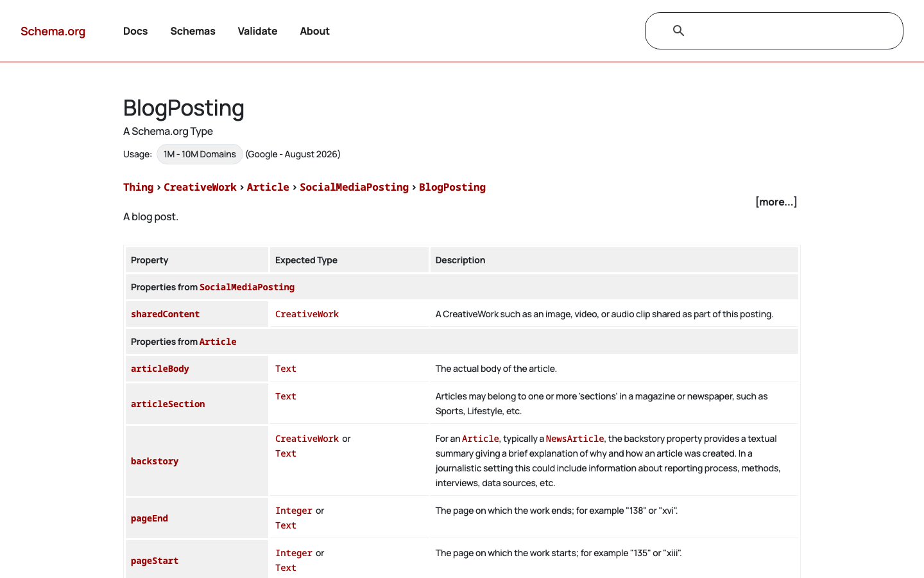Open the sharedContent property
Screen dimensions: 924x578
point(166,314)
